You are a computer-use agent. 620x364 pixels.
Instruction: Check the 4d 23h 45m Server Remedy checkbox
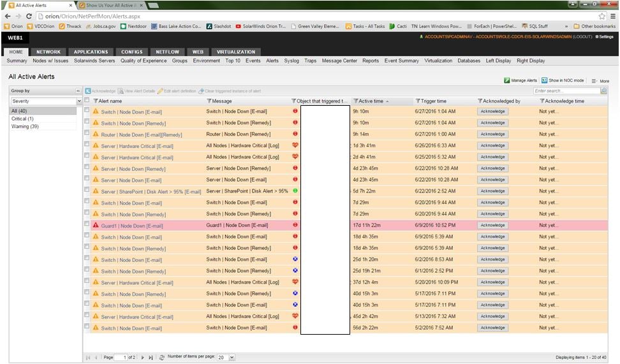pos(87,167)
